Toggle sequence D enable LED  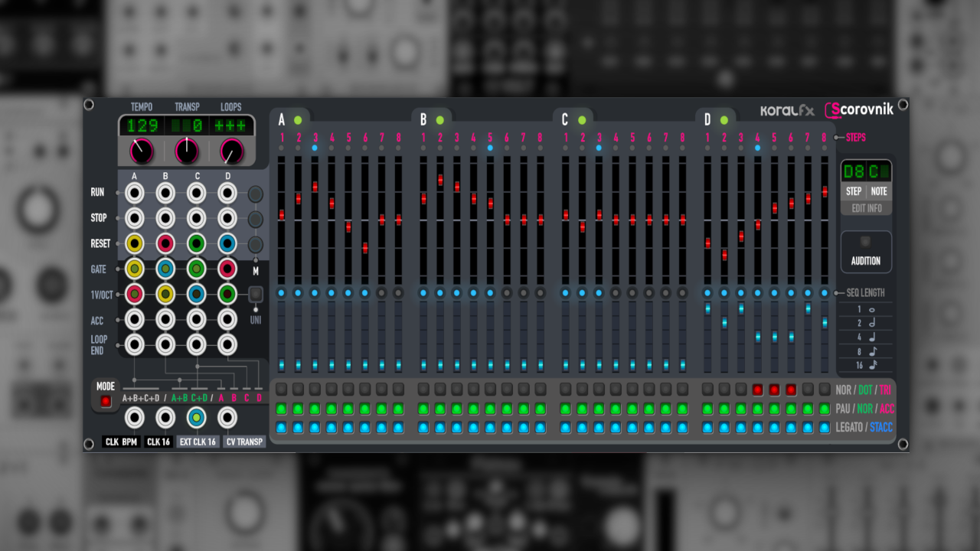pyautogui.click(x=724, y=120)
